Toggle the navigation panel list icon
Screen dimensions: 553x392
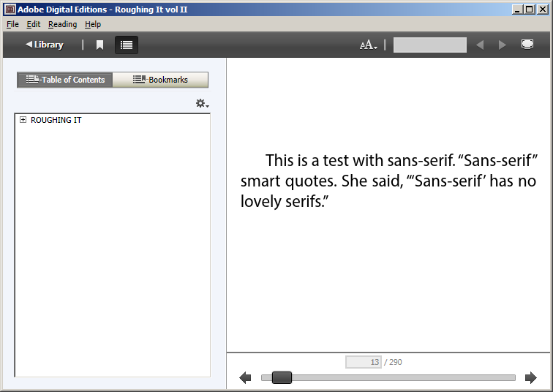coord(127,45)
